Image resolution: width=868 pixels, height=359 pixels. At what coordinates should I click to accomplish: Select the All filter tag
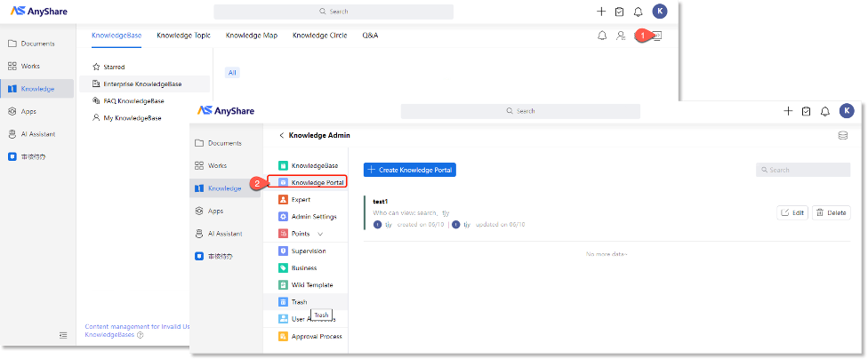click(232, 73)
